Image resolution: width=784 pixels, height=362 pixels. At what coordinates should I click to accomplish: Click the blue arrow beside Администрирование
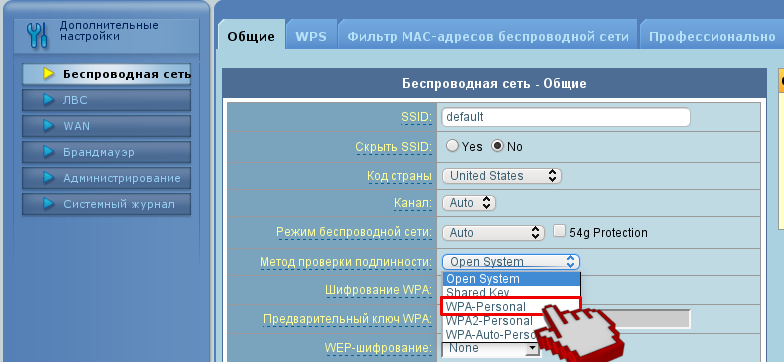(x=48, y=178)
